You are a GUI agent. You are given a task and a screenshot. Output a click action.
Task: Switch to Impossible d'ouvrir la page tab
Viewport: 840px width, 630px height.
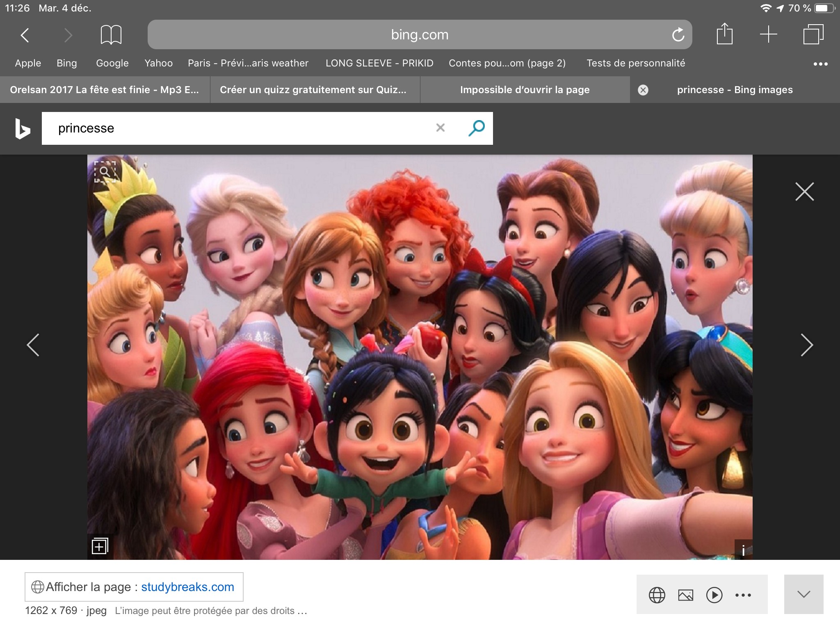click(x=525, y=90)
